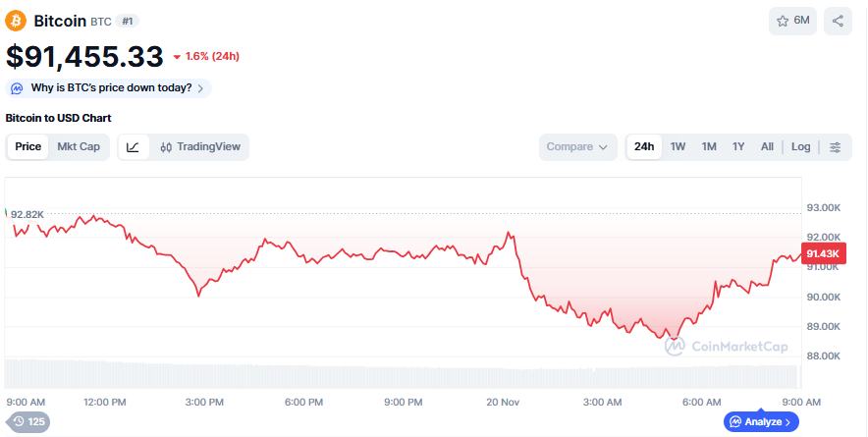Image resolution: width=868 pixels, height=437 pixels.
Task: Select the 1M time range tab
Action: click(x=709, y=147)
